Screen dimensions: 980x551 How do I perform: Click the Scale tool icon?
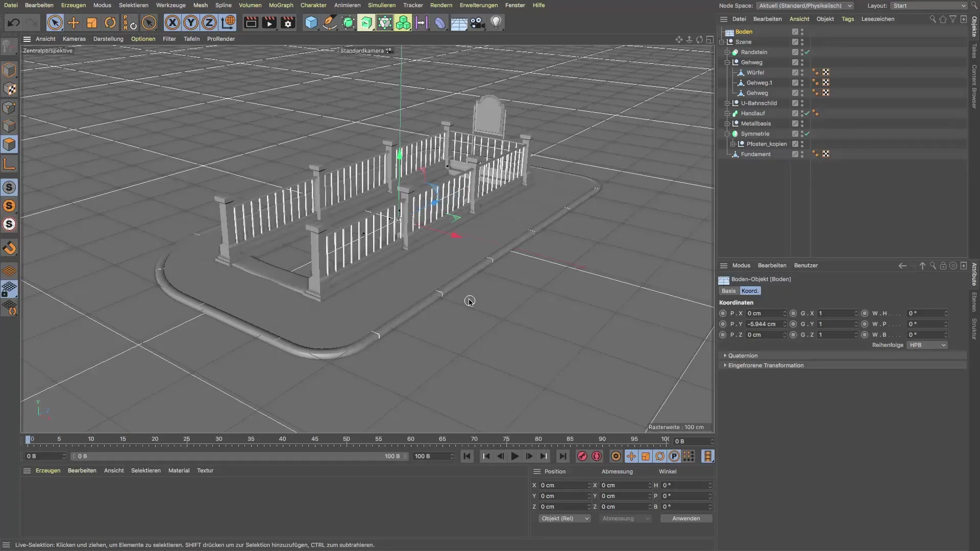click(92, 23)
